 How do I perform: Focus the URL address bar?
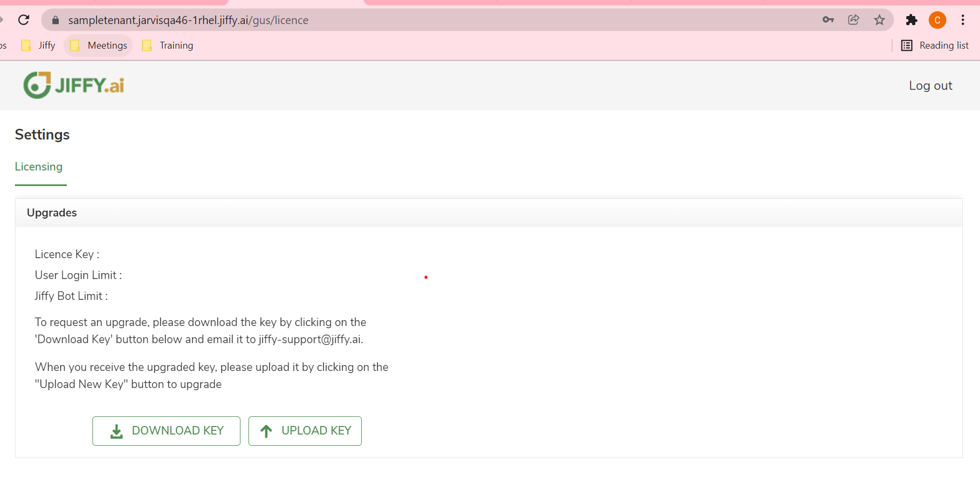(427, 20)
